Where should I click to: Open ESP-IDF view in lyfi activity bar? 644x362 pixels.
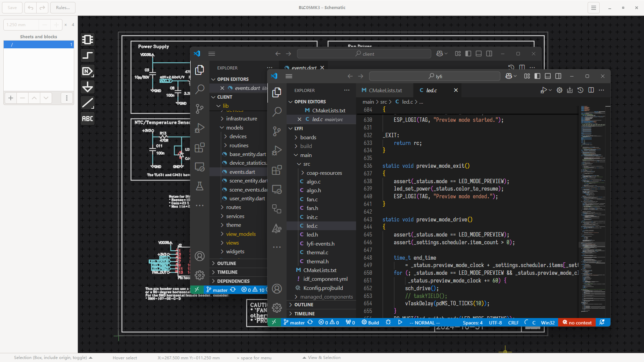(x=277, y=228)
